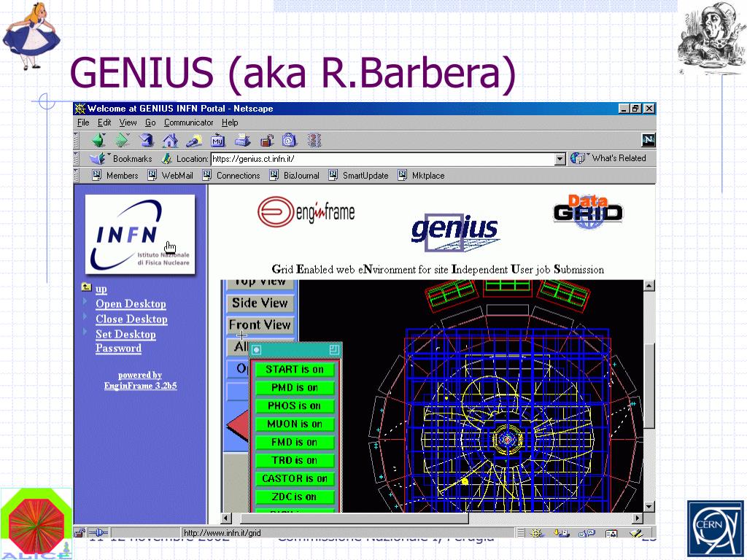Open the Help menu

click(230, 122)
